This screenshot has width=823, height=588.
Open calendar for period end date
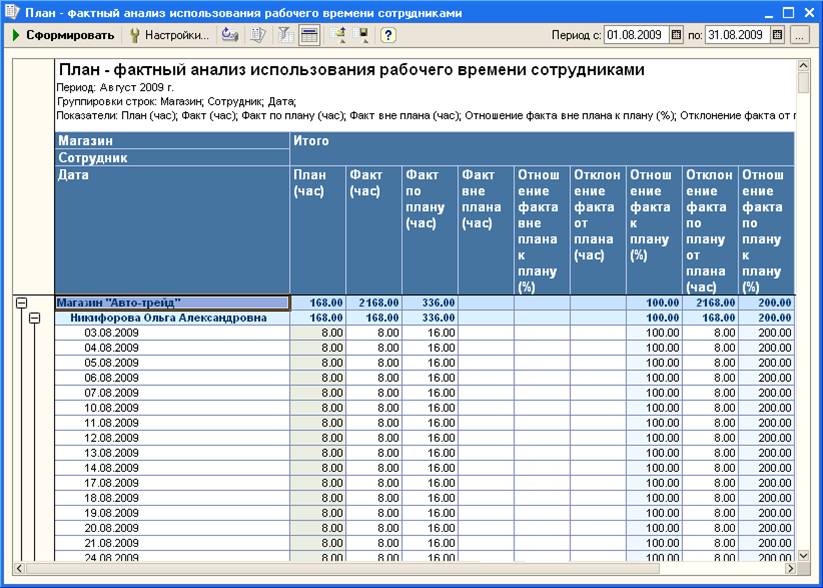coord(778,35)
